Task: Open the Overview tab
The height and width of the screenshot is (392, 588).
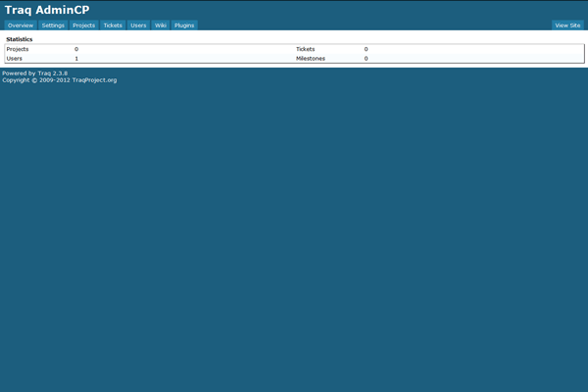Action: pyautogui.click(x=21, y=24)
